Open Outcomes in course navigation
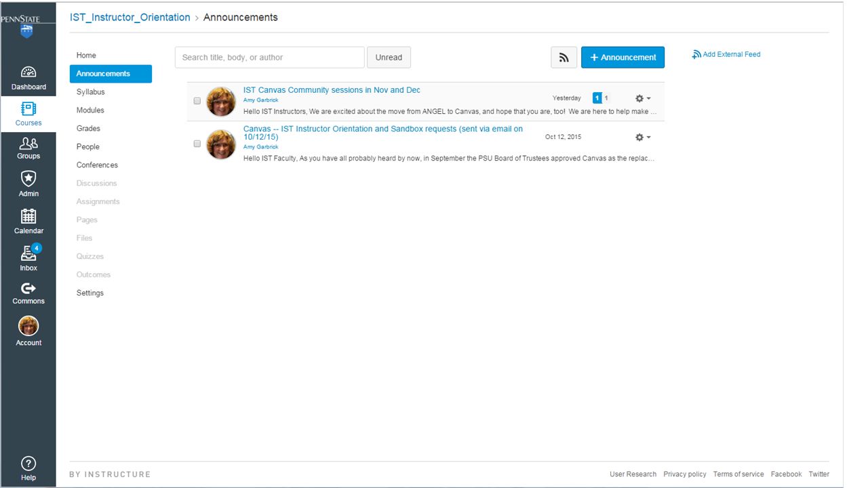The width and height of the screenshot is (868, 488). point(93,275)
